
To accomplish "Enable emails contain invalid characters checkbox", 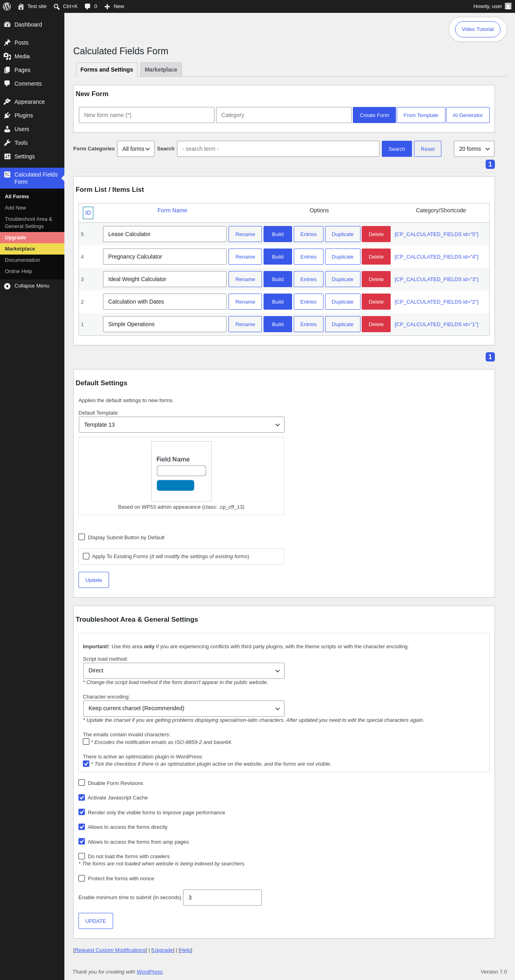I will tap(86, 742).
